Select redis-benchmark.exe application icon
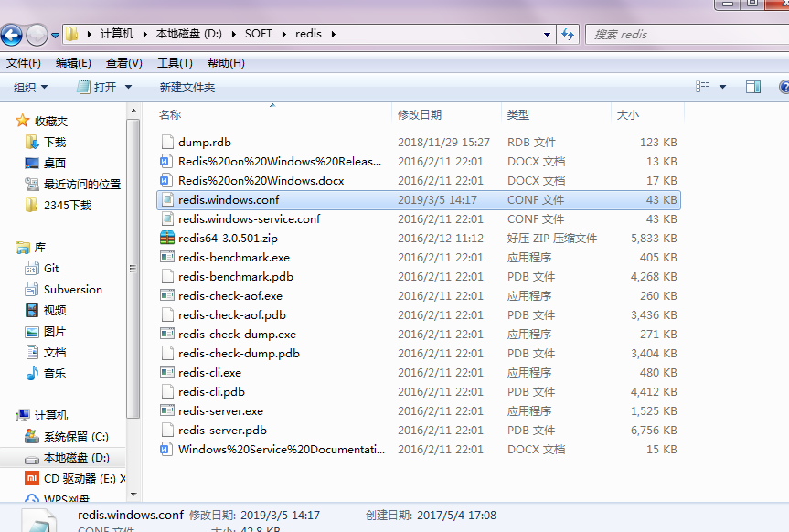 point(167,257)
